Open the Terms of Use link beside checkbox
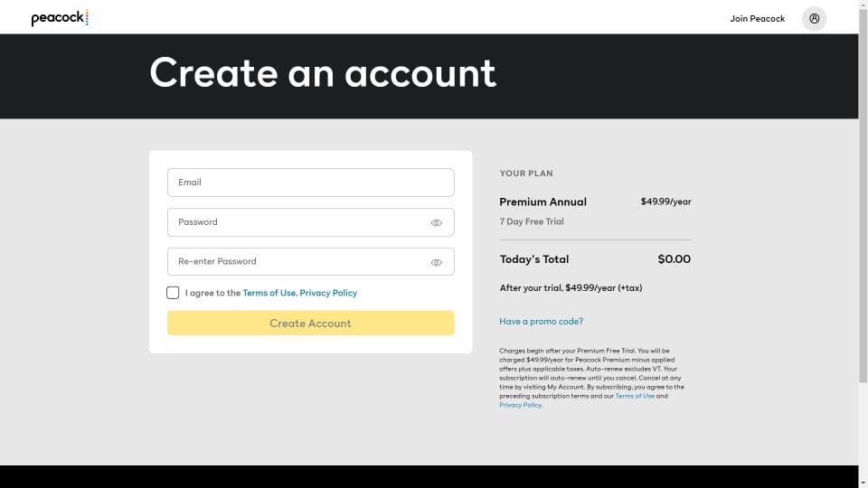 [x=269, y=293]
